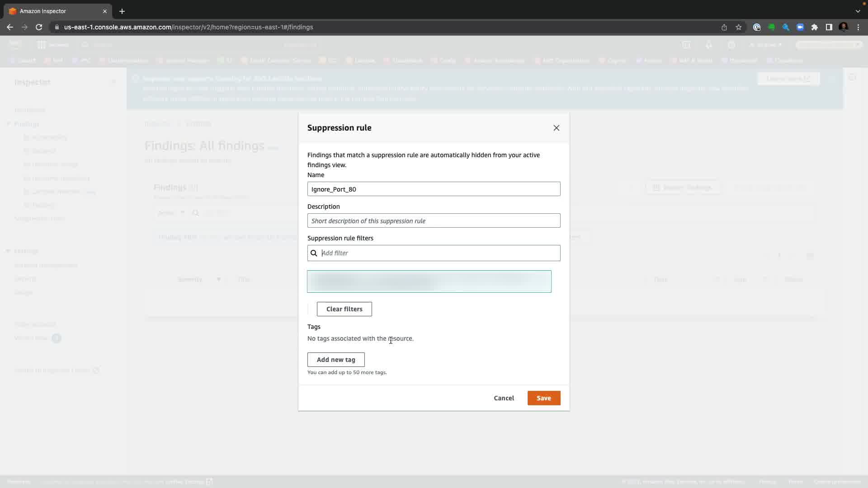Click the Zoom extension icon
868x488 pixels.
pos(800,27)
